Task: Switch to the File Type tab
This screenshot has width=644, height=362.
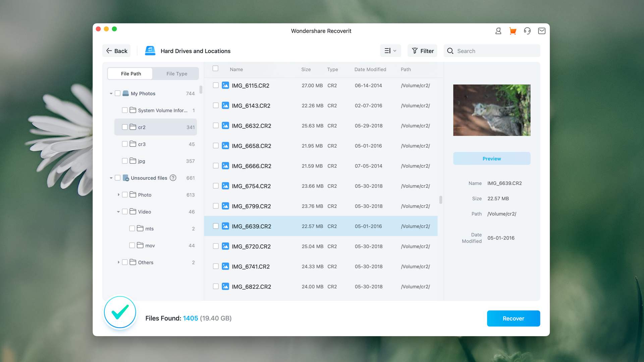Action: [x=177, y=73]
